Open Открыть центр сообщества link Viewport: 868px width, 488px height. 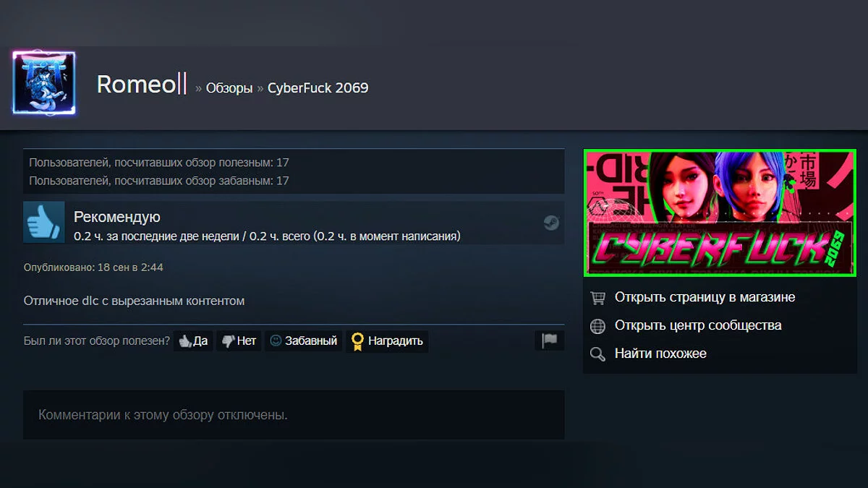pyautogui.click(x=698, y=325)
